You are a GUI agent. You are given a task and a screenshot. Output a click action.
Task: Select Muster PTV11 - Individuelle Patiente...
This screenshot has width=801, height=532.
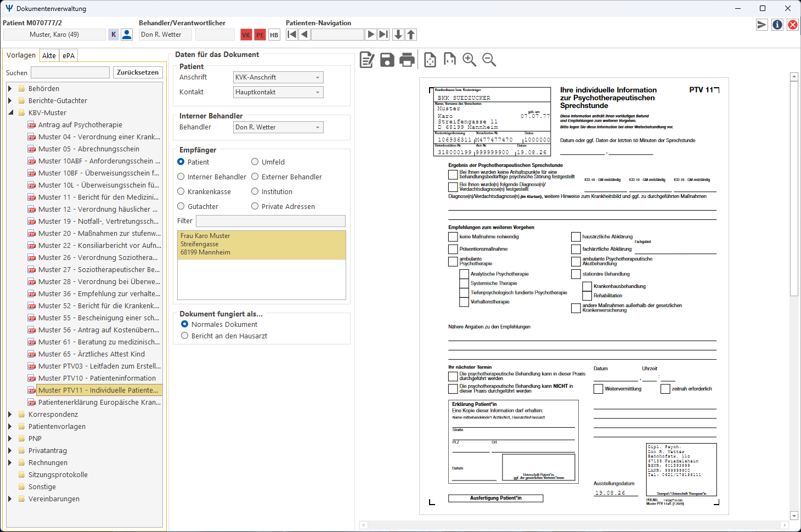click(98, 390)
